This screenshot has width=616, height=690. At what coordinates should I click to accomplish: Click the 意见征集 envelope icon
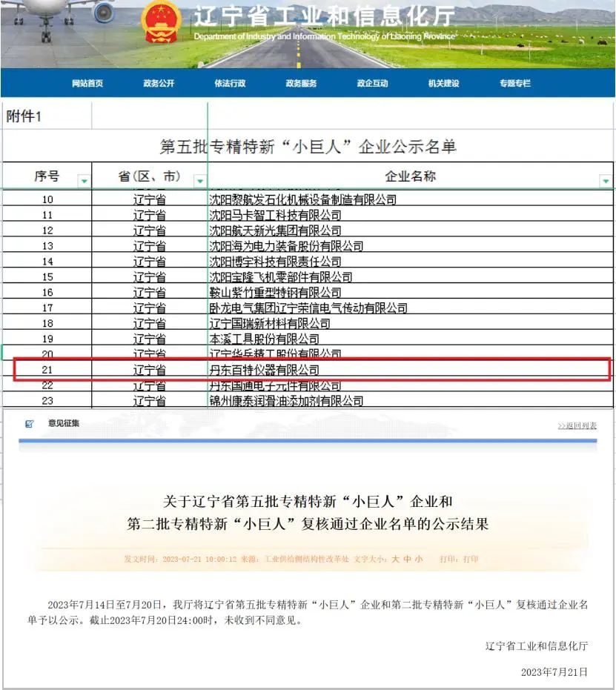pyautogui.click(x=30, y=422)
